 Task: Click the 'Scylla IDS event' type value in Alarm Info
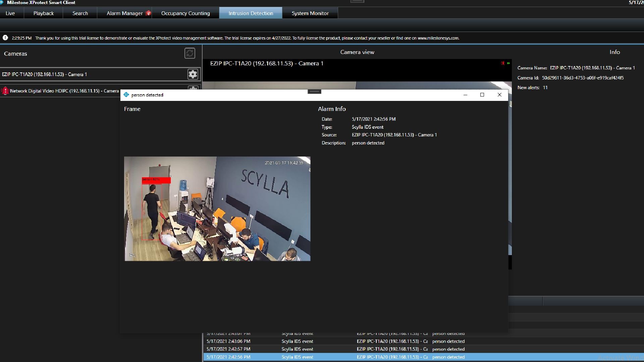point(368,127)
